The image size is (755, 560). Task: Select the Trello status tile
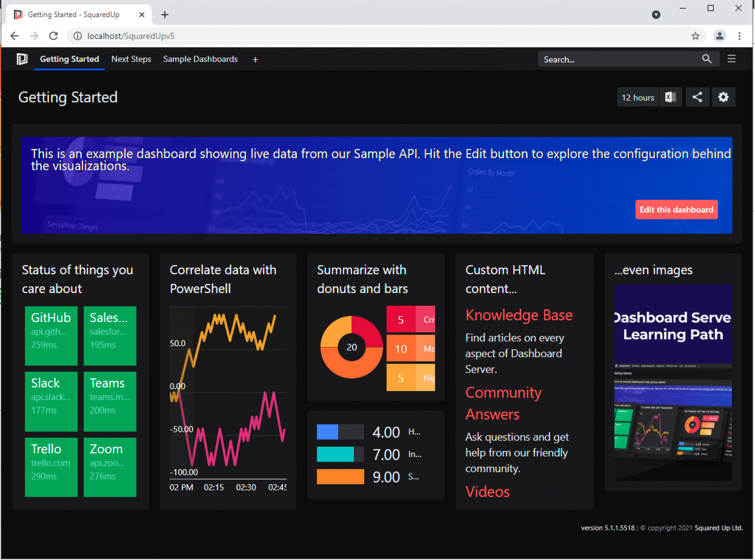tap(51, 467)
